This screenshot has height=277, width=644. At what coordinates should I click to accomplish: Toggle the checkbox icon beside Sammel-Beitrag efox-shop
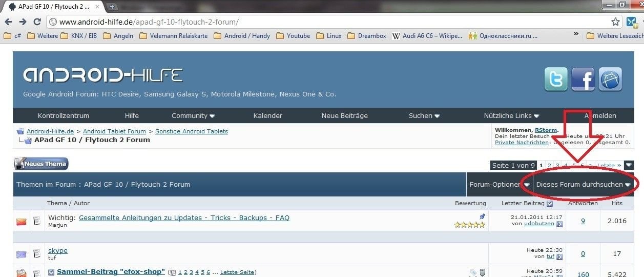(x=51, y=272)
